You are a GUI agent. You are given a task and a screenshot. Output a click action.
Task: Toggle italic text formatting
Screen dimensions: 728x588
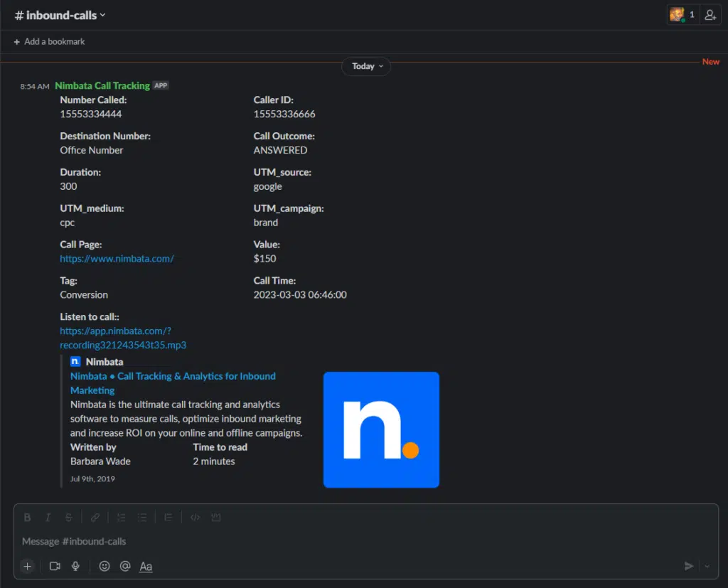(x=48, y=518)
